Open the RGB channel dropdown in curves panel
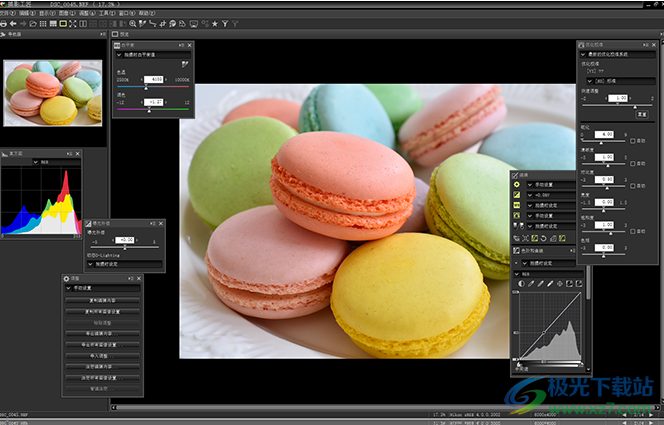This screenshot has height=425, width=664. [x=548, y=274]
